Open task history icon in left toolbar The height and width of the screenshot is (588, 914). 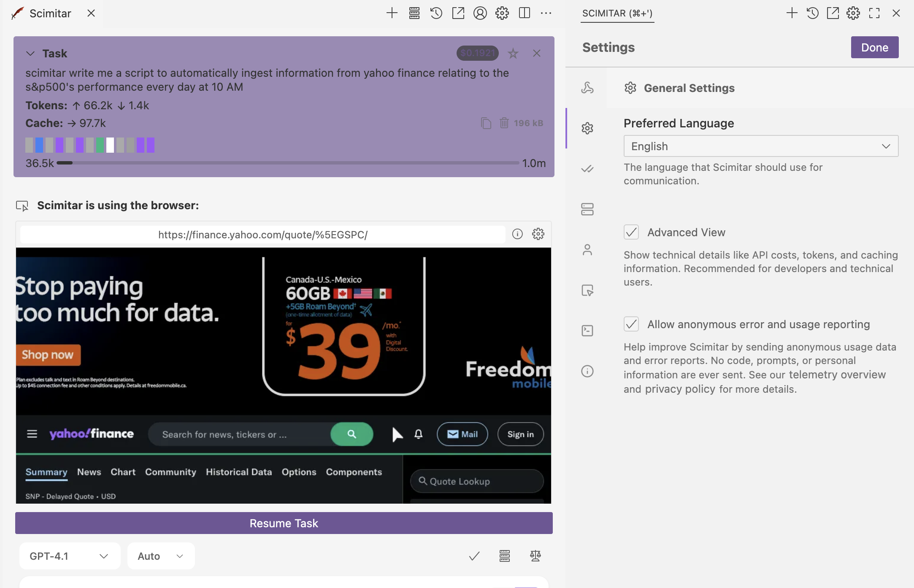(436, 13)
